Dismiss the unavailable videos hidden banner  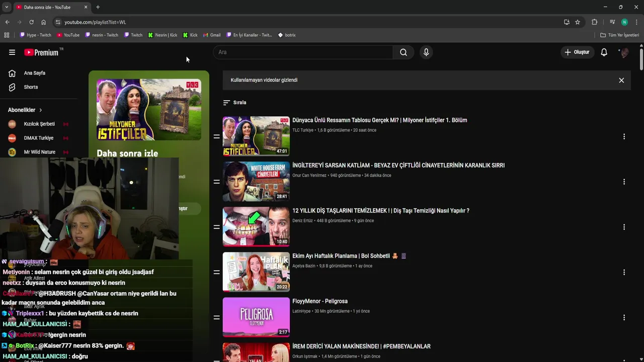coord(621,80)
